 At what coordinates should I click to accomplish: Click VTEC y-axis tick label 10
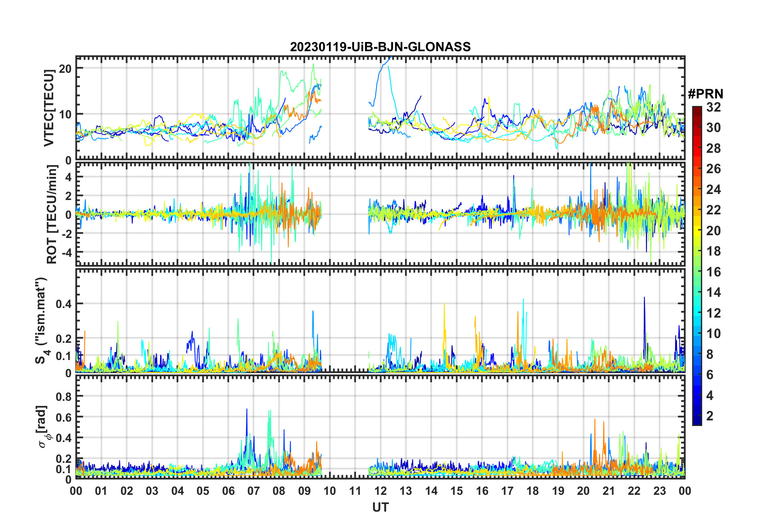point(65,114)
